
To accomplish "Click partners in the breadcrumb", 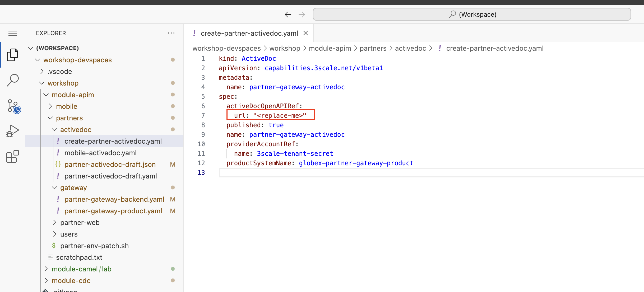I will point(373,48).
